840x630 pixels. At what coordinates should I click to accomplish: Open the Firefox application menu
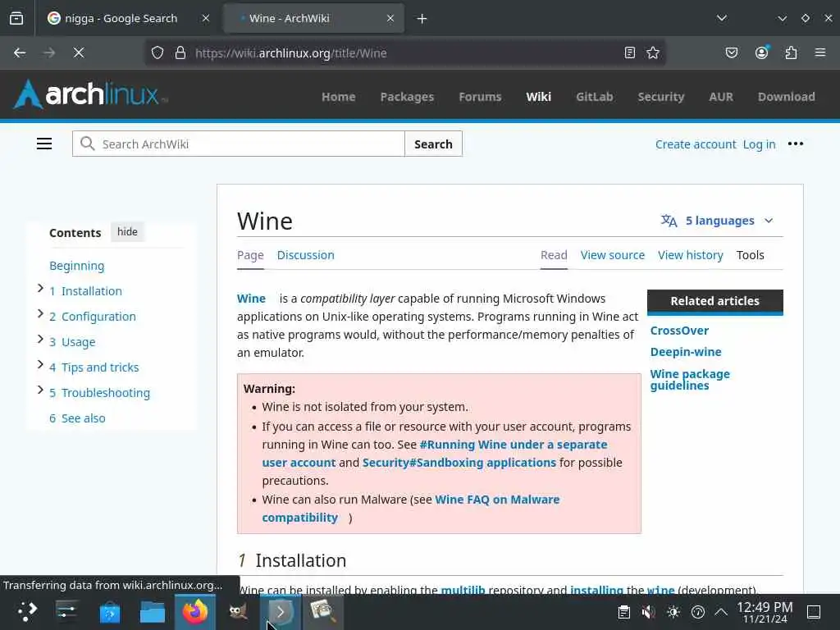(820, 52)
